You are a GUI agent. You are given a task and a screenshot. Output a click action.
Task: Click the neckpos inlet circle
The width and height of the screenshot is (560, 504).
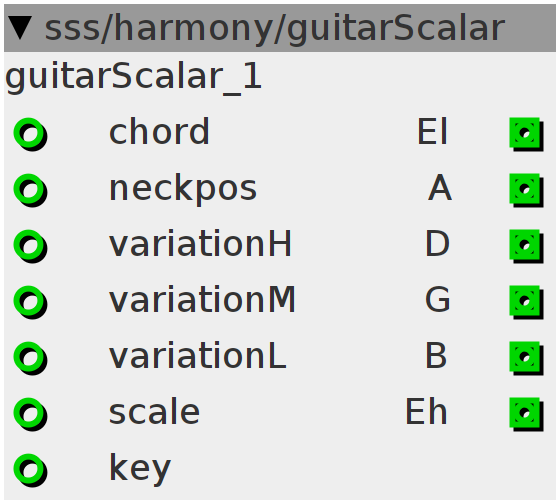(x=30, y=190)
